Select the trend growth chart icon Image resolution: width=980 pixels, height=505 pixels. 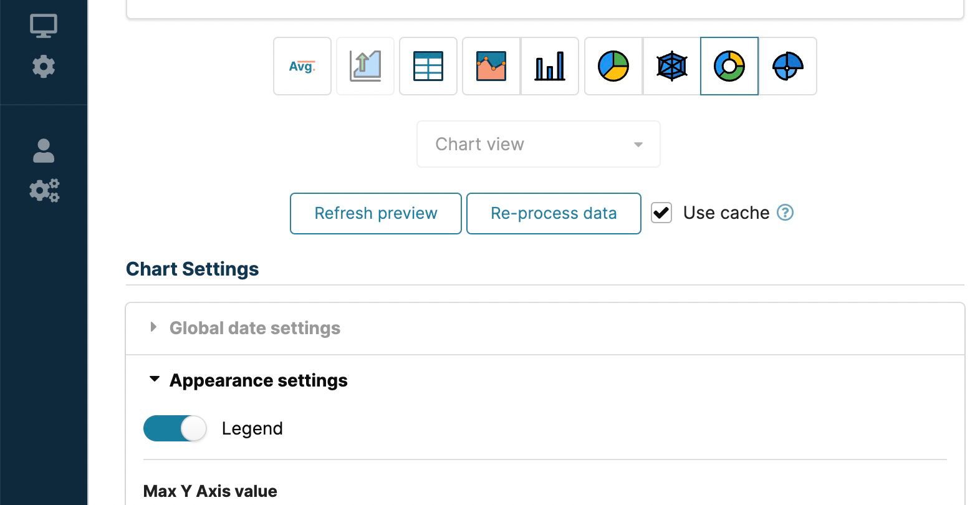(x=365, y=66)
